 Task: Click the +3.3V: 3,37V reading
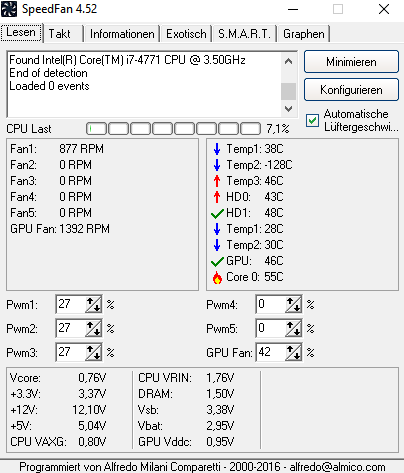58,394
